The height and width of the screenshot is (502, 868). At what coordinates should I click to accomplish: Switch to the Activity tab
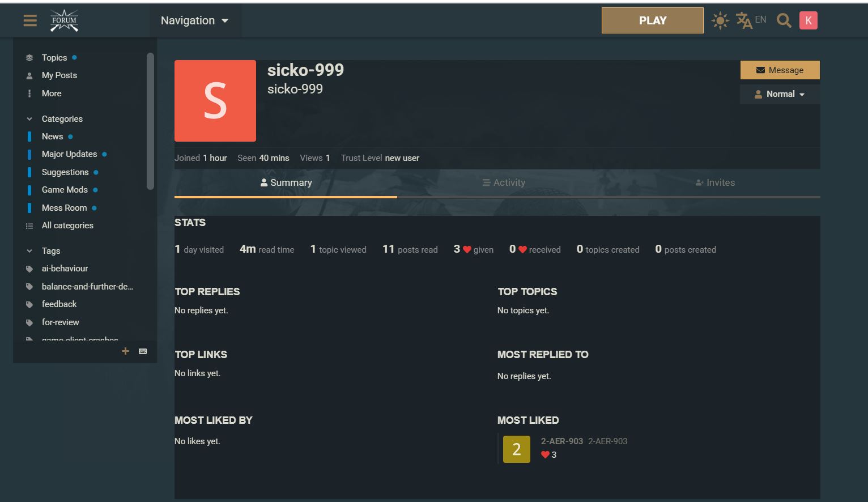click(503, 182)
